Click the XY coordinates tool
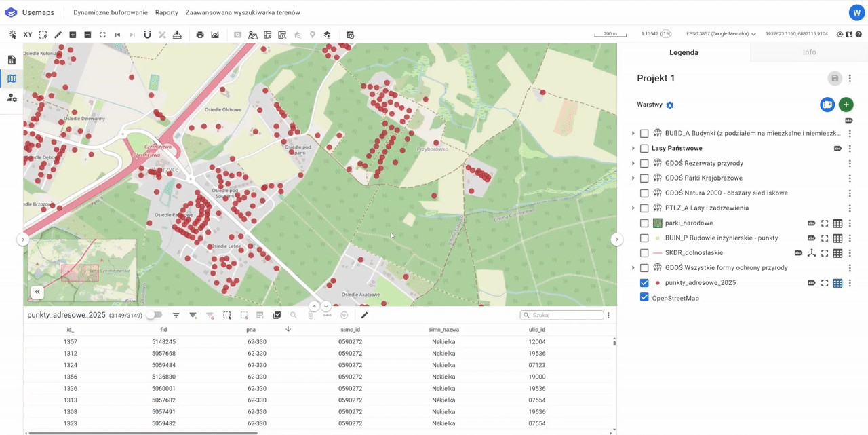Screen dimensions: 868x435 click(28, 35)
